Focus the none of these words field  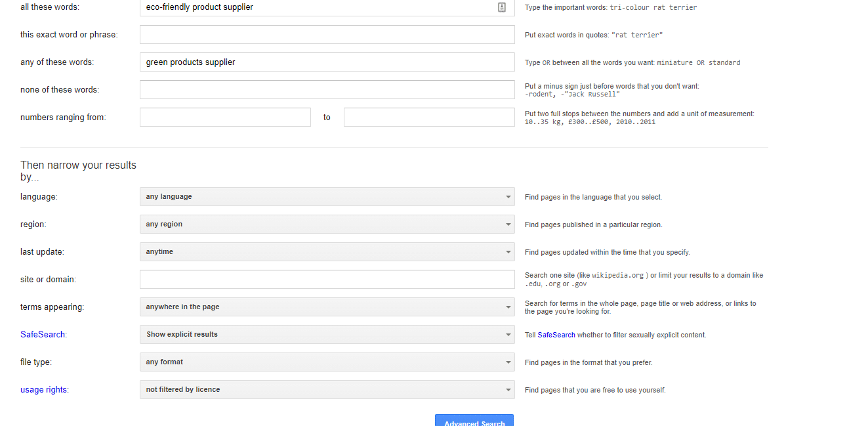pyautogui.click(x=327, y=90)
